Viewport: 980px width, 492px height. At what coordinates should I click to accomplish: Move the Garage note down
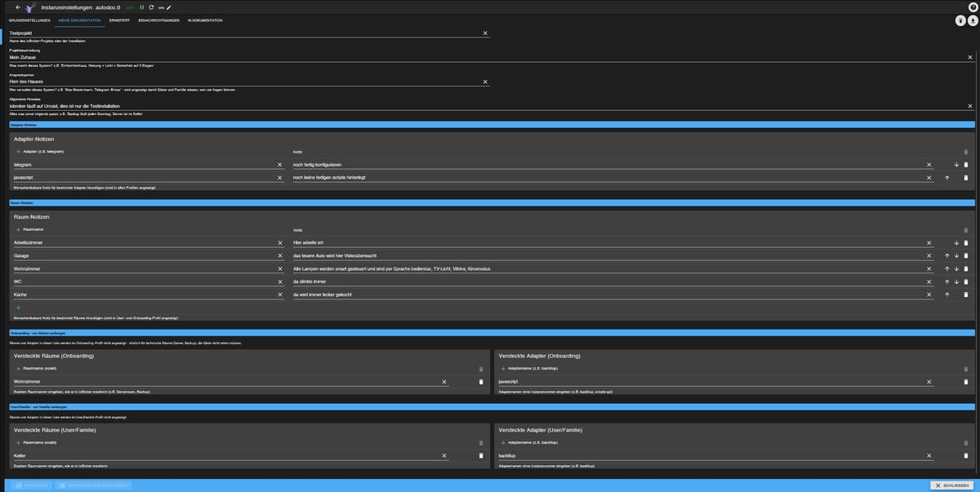coord(955,255)
